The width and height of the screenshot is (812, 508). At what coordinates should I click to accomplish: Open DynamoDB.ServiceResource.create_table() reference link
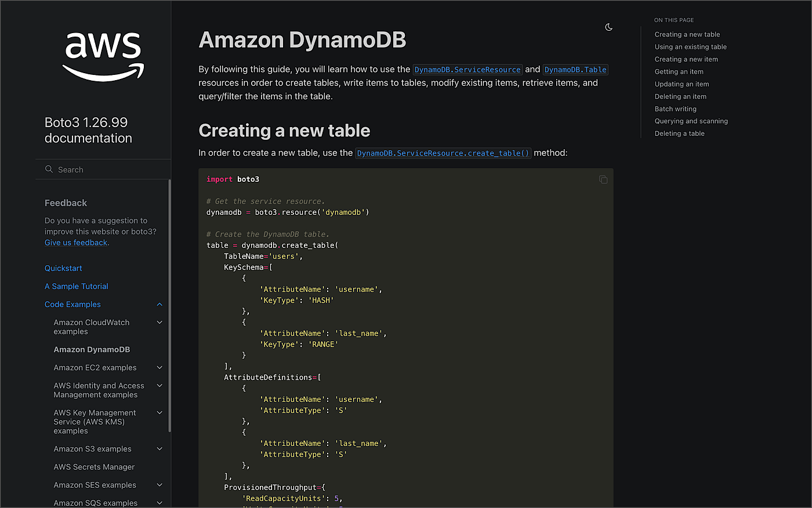coord(443,153)
